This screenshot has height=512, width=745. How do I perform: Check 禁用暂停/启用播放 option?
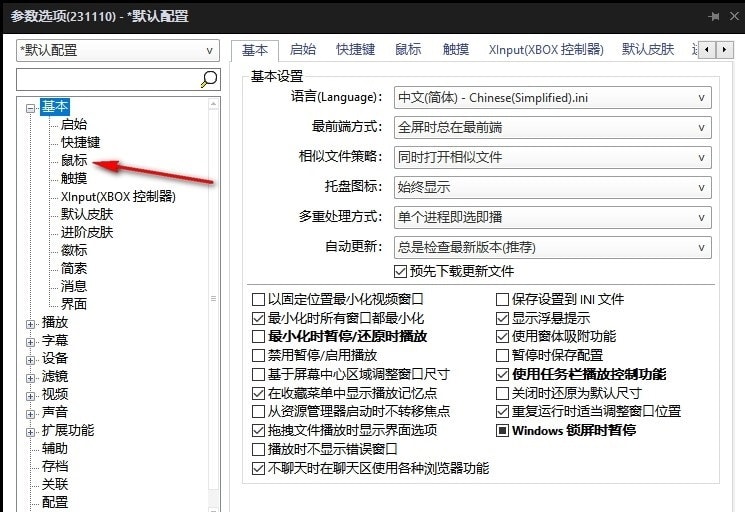coord(258,355)
